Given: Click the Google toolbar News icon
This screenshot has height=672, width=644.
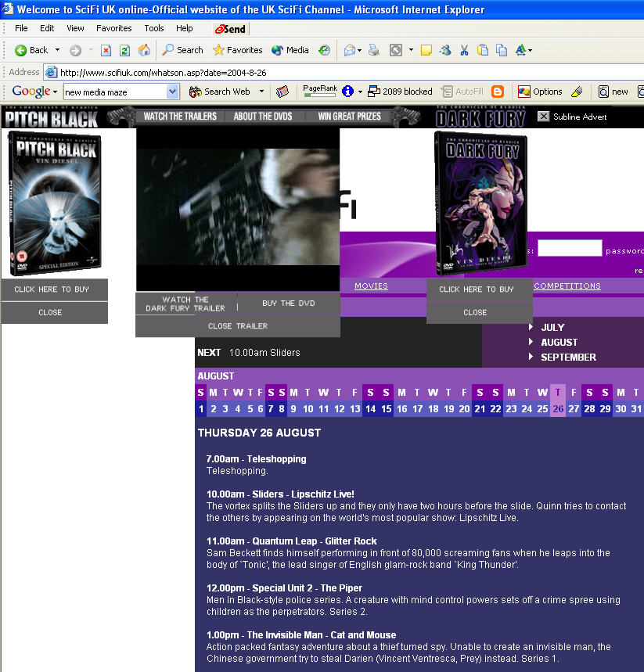Looking at the screenshot, I should (282, 92).
